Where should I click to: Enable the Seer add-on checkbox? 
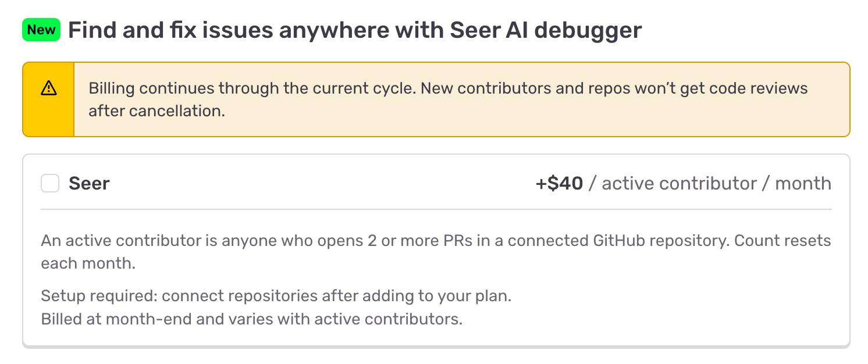[50, 184]
